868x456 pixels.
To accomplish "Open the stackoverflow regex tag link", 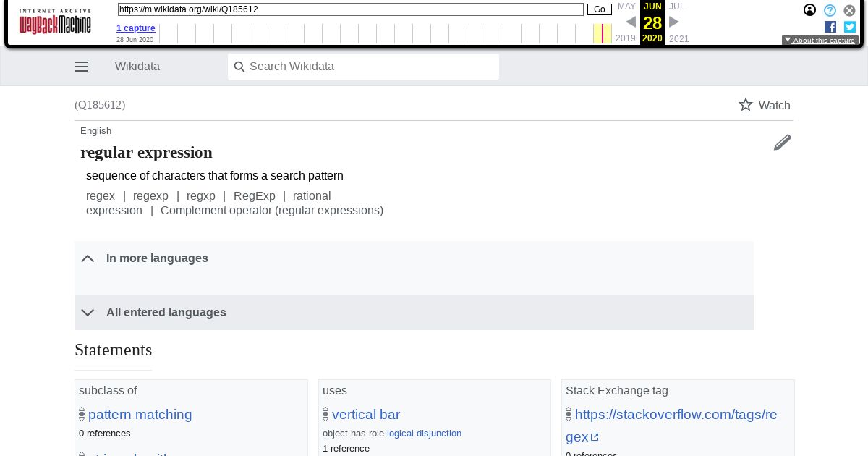I will 671,426.
